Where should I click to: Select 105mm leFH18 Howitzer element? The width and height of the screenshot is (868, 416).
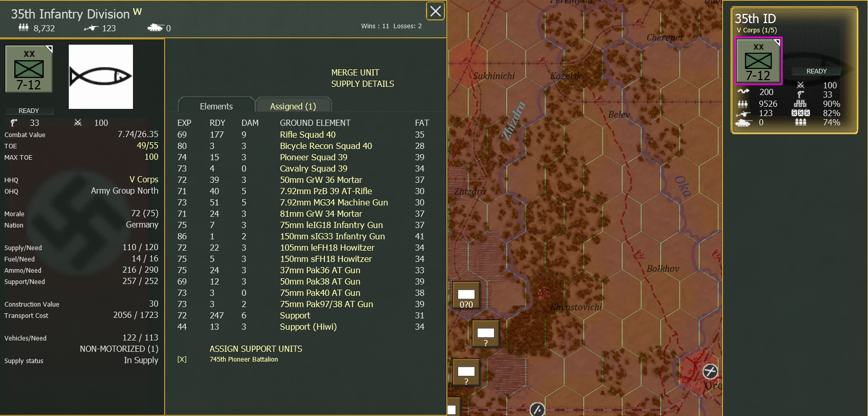pyautogui.click(x=327, y=248)
